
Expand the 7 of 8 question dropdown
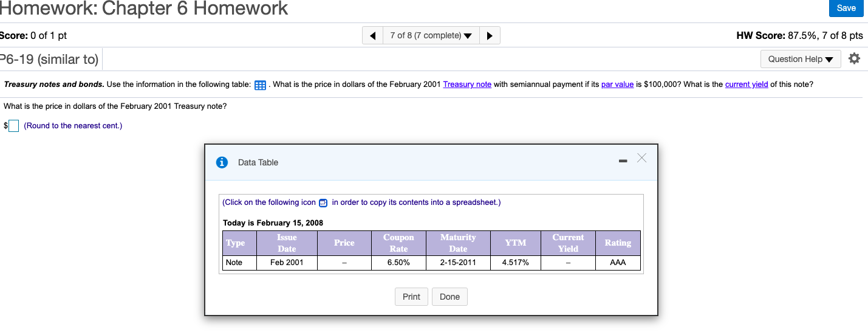click(431, 35)
